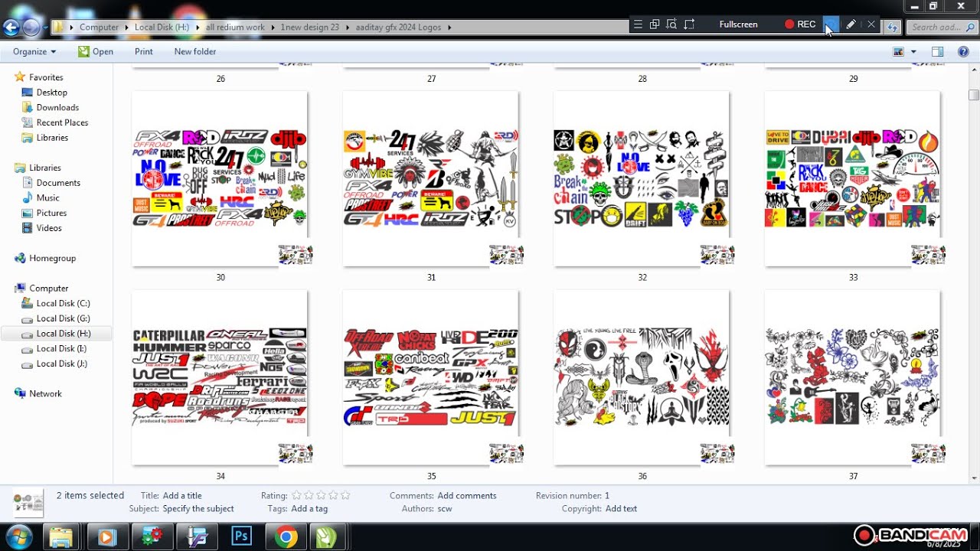Select '1new design 23' breadcrumb
The image size is (980, 551).
[310, 28]
